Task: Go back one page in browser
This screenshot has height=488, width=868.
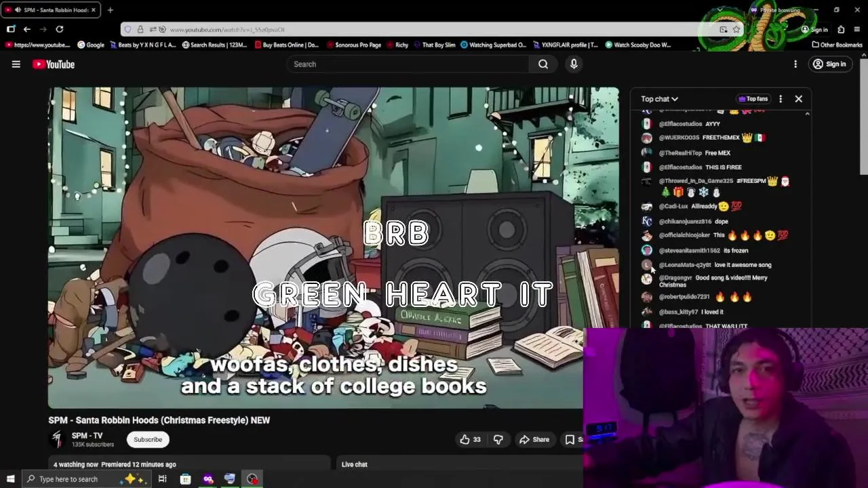Action: coord(26,29)
